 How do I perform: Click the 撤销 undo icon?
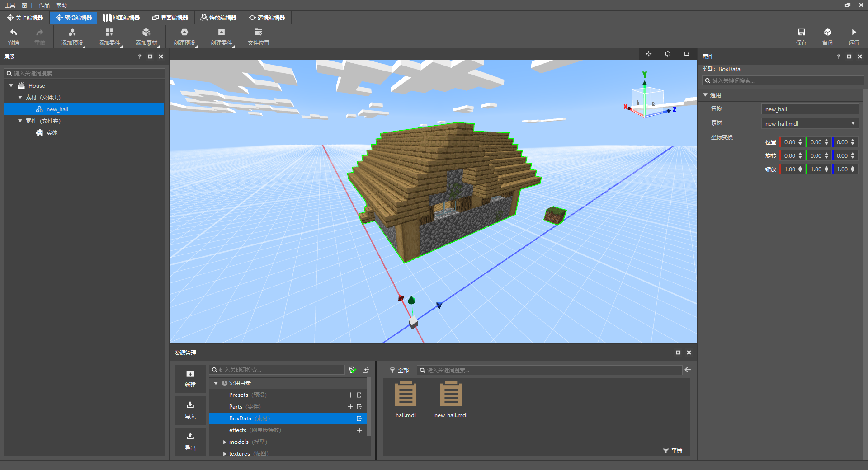[x=14, y=33]
